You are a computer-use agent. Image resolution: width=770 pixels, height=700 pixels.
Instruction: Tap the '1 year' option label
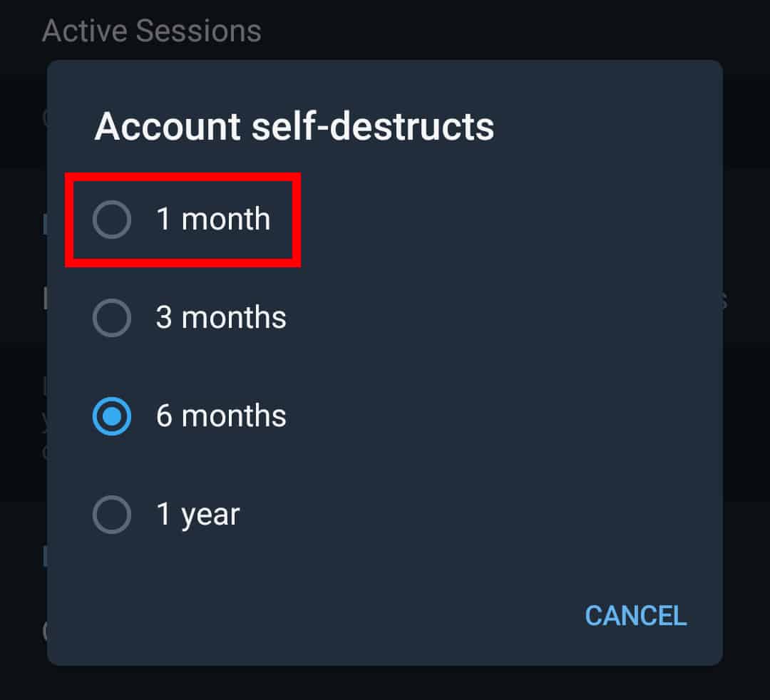coord(198,515)
